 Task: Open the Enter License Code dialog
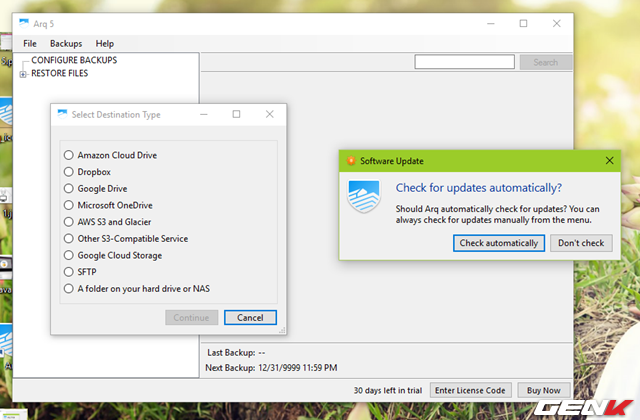click(472, 390)
